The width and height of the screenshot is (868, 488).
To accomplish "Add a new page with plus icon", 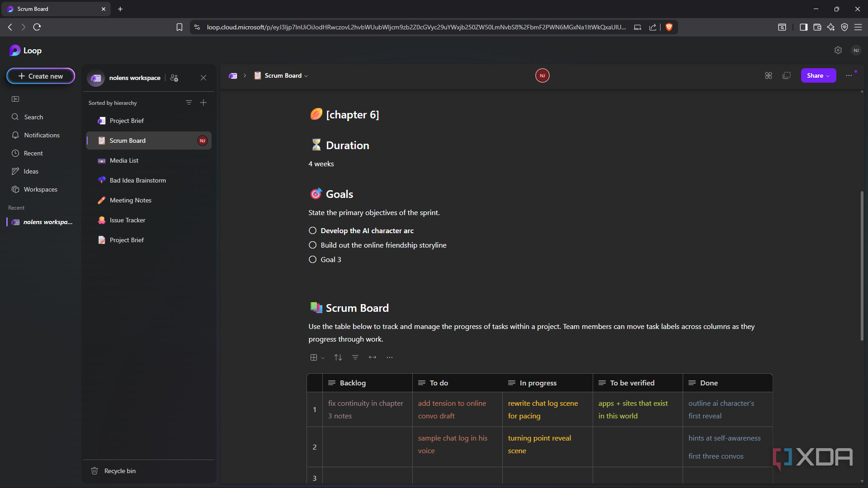I will point(203,103).
